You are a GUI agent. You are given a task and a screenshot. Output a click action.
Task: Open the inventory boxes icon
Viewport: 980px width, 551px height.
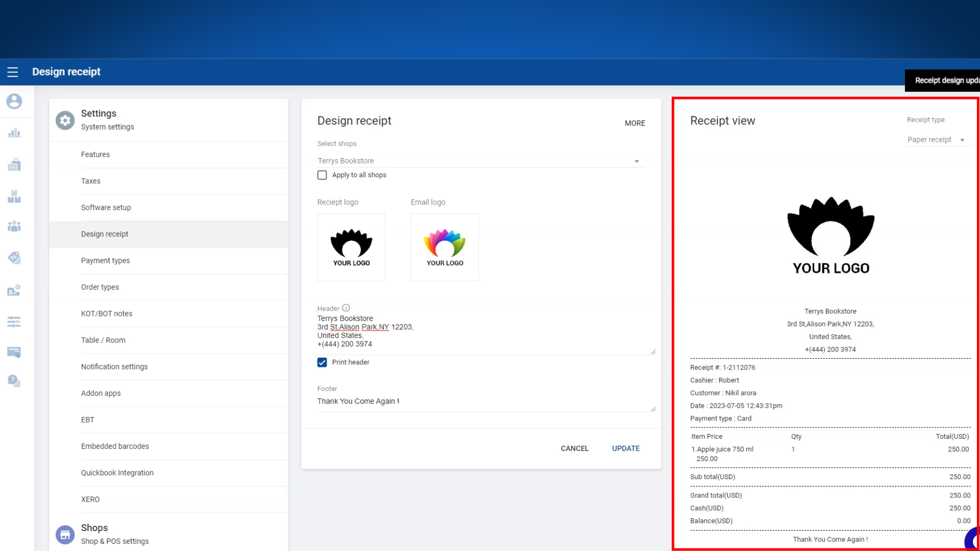click(14, 196)
